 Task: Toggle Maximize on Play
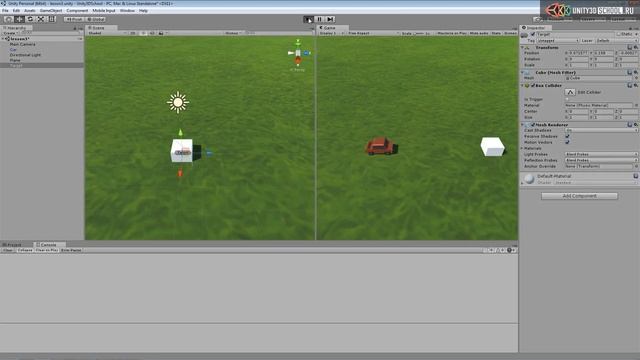pyautogui.click(x=451, y=33)
